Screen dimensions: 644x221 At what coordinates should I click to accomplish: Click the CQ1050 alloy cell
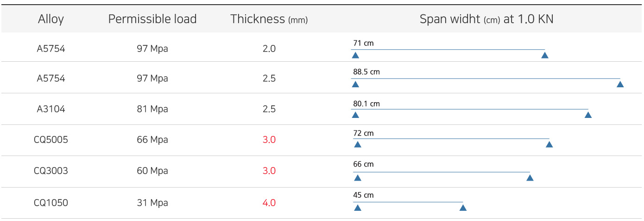pyautogui.click(x=51, y=203)
